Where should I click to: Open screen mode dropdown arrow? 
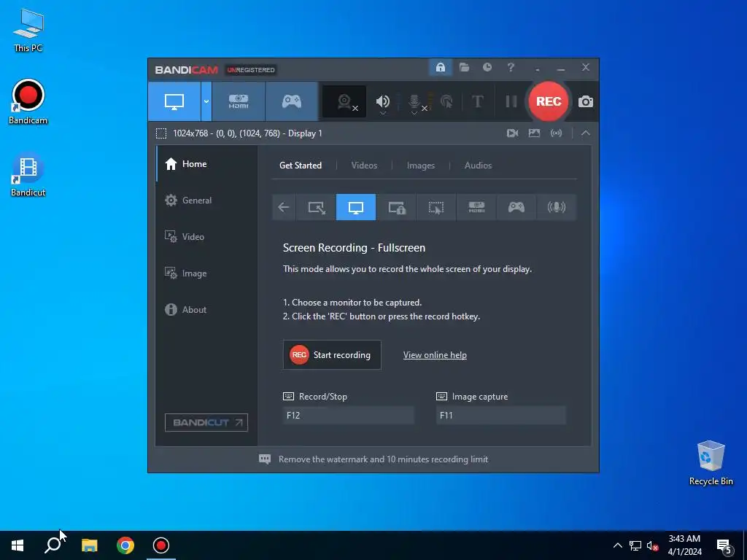click(206, 101)
